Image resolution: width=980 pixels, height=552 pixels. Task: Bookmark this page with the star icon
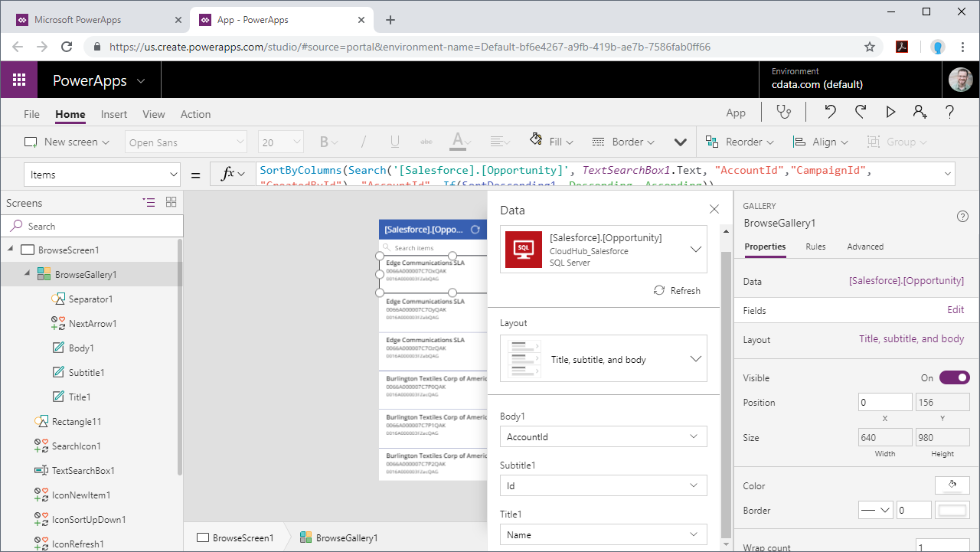click(x=870, y=47)
